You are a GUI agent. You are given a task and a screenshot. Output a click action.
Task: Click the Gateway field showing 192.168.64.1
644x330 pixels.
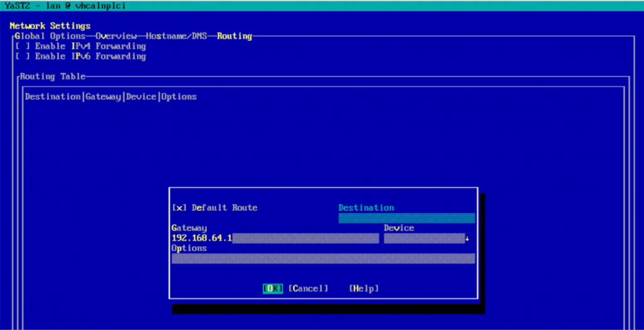tap(275, 238)
